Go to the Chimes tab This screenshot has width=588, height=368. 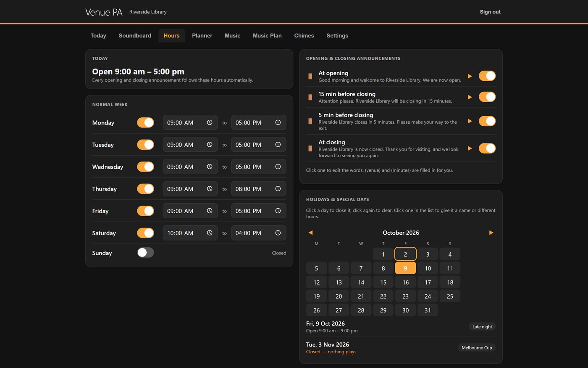click(x=304, y=36)
